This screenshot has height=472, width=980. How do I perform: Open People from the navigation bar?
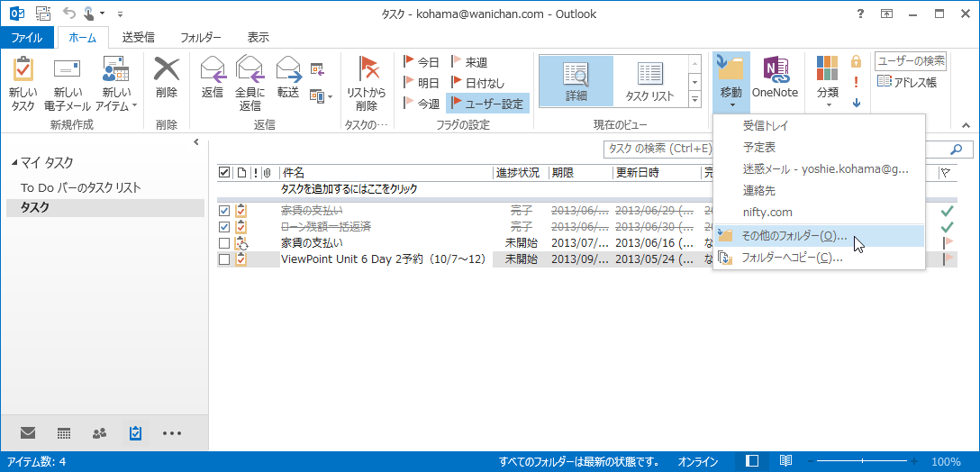click(99, 432)
